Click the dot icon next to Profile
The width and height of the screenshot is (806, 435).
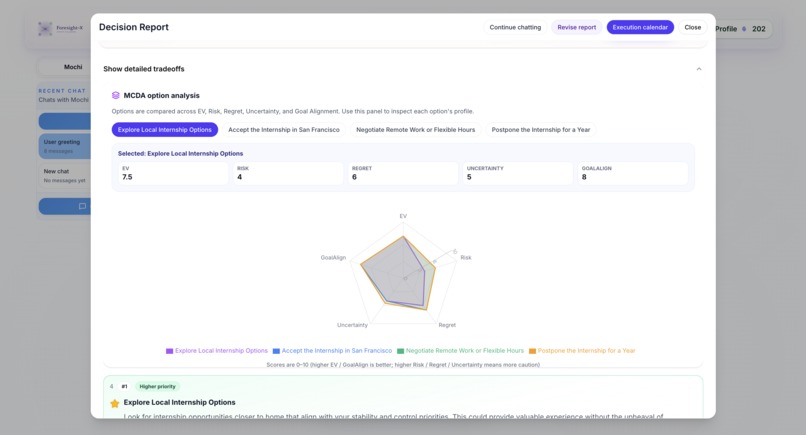[744, 29]
